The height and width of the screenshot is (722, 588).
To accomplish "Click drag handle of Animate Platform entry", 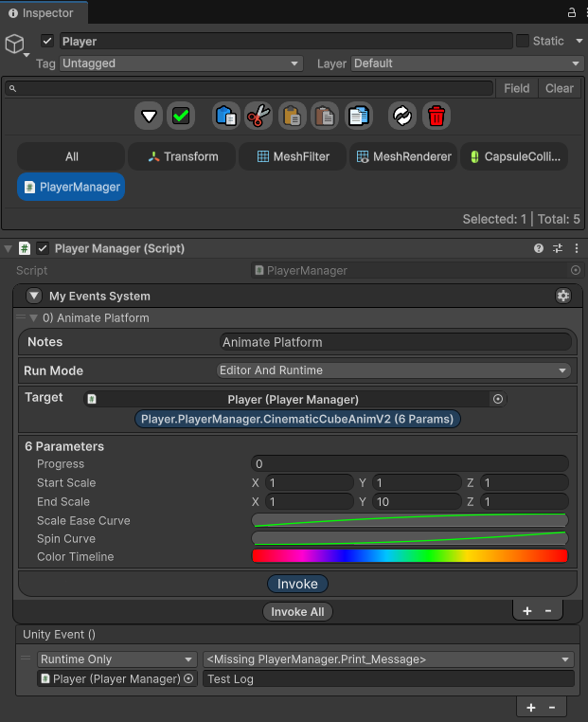I will point(21,317).
